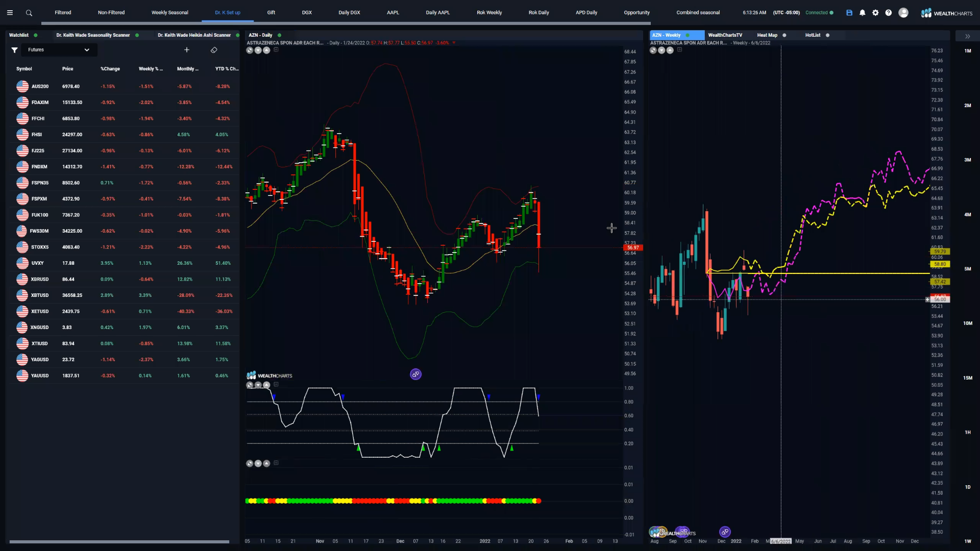Screen dimensions: 980x551
Task: Select the 1D timeframe button
Action: (x=967, y=487)
